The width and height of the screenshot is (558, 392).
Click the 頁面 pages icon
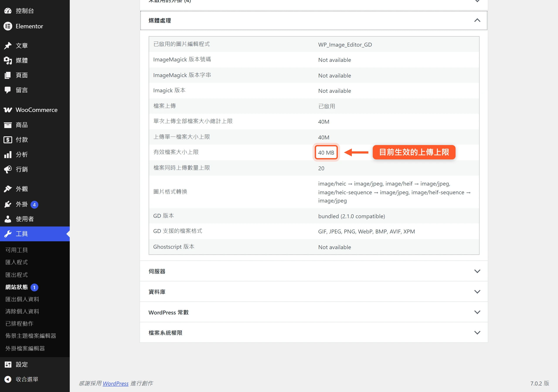pos(8,75)
